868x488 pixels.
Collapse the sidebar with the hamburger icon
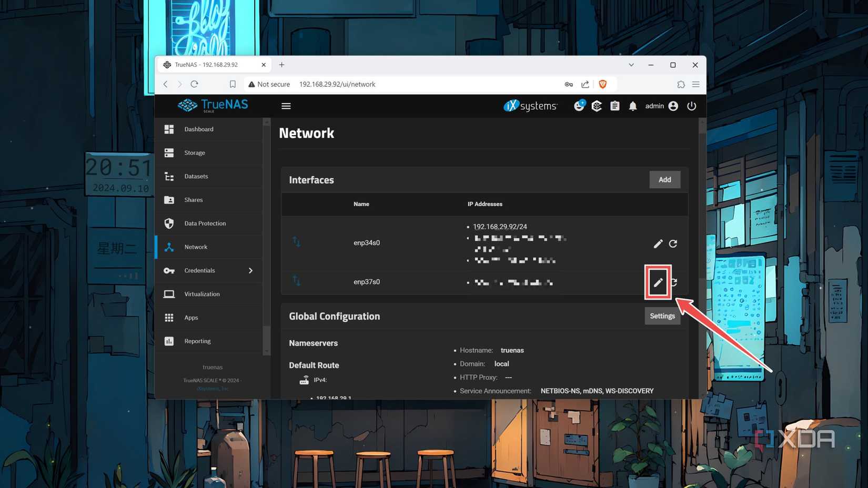pyautogui.click(x=286, y=106)
